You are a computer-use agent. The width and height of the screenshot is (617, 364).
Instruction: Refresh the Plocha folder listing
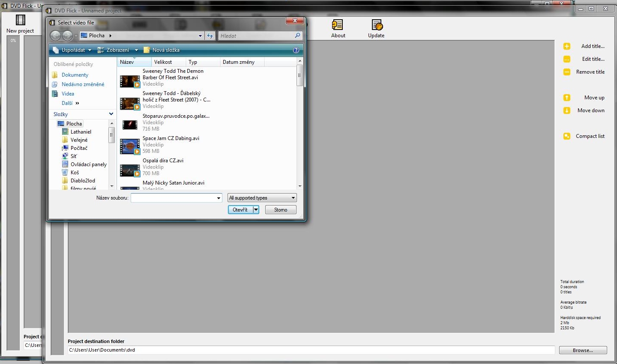coord(210,36)
